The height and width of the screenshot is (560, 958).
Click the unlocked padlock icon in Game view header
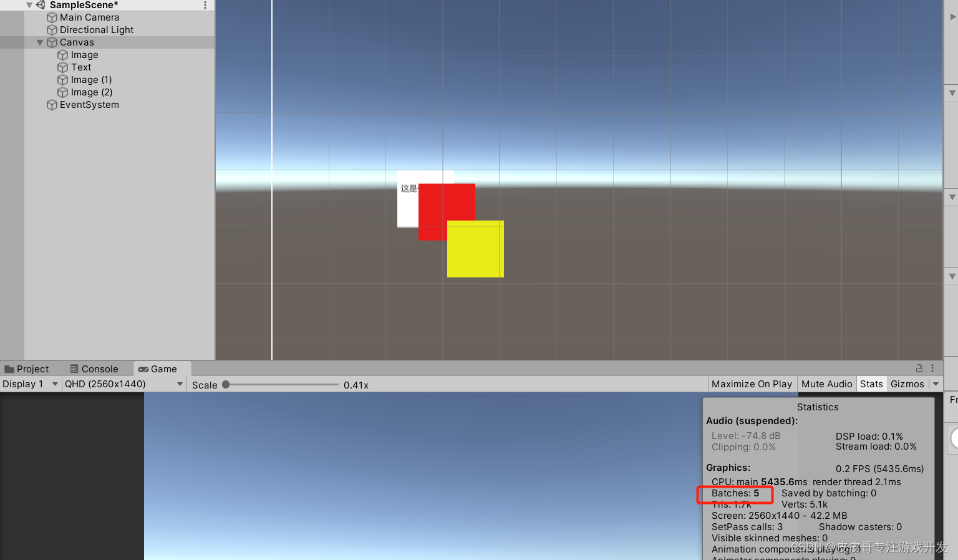click(919, 368)
